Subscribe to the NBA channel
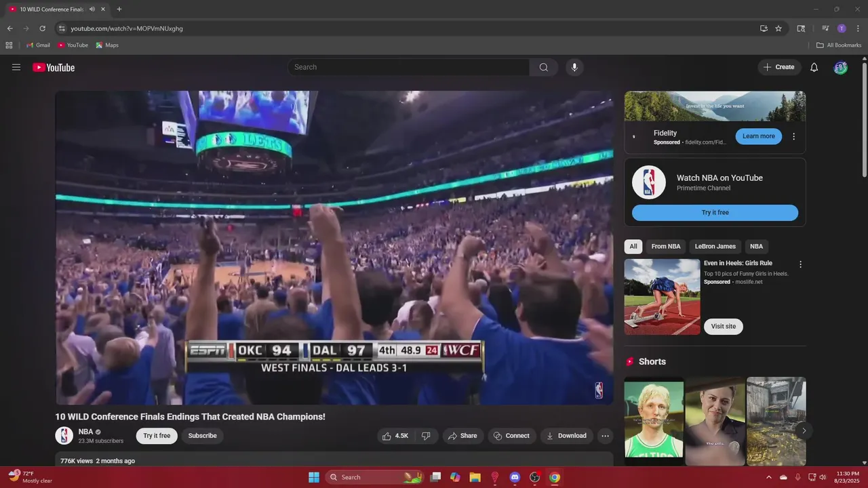 pyautogui.click(x=202, y=436)
